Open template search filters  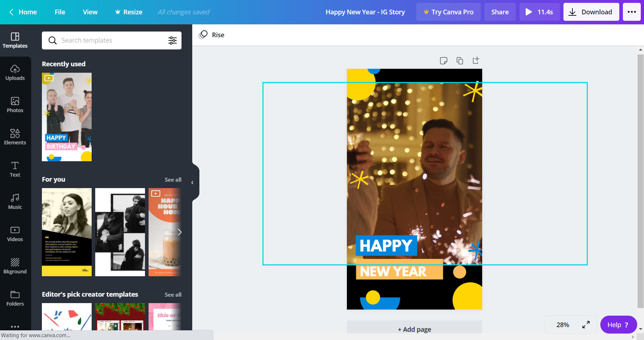coord(173,40)
